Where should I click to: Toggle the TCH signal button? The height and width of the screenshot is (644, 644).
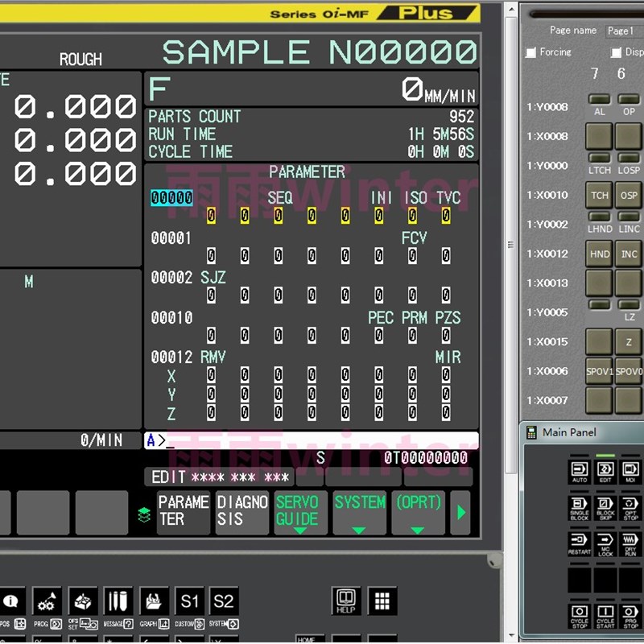599,195
